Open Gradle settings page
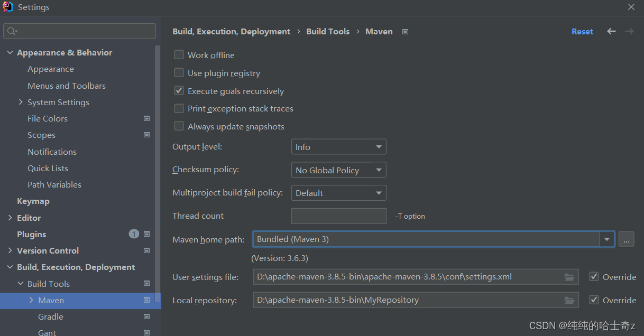Image resolution: width=644 pixels, height=336 pixels. click(x=51, y=317)
